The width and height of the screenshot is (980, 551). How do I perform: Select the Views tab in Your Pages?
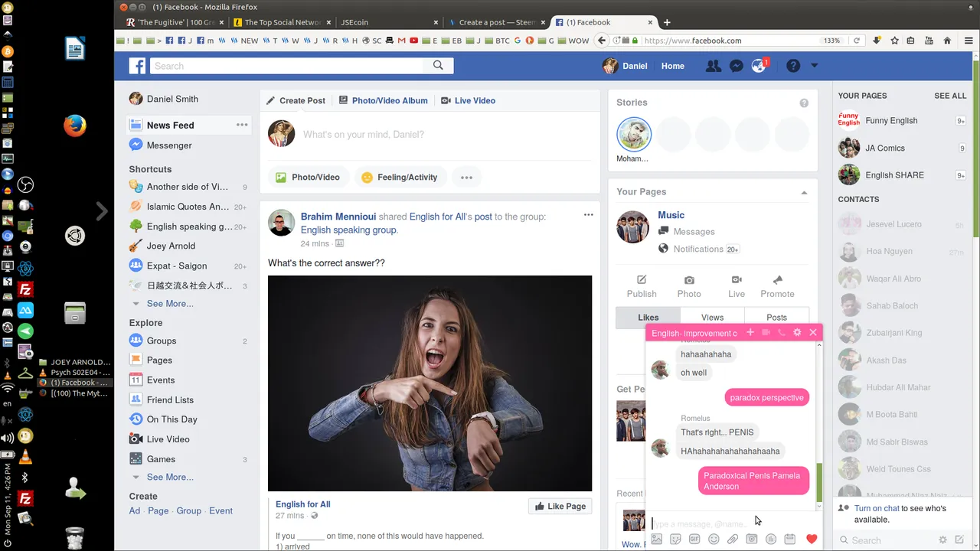(x=712, y=317)
